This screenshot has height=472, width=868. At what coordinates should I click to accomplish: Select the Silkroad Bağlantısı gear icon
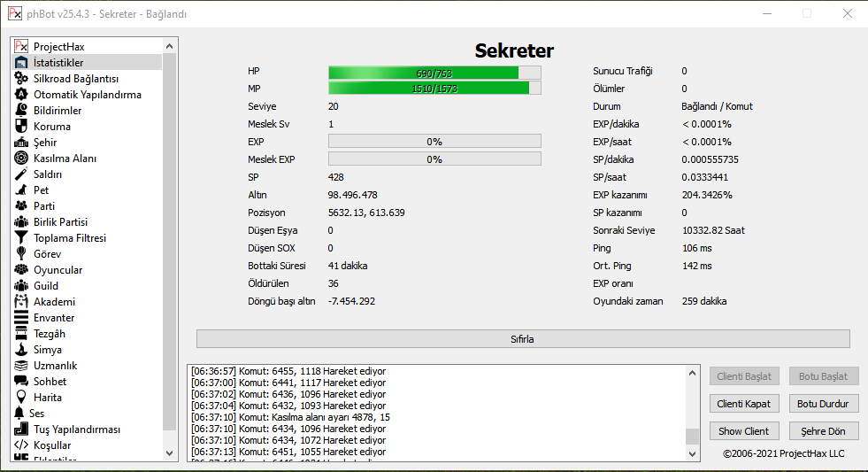point(22,79)
